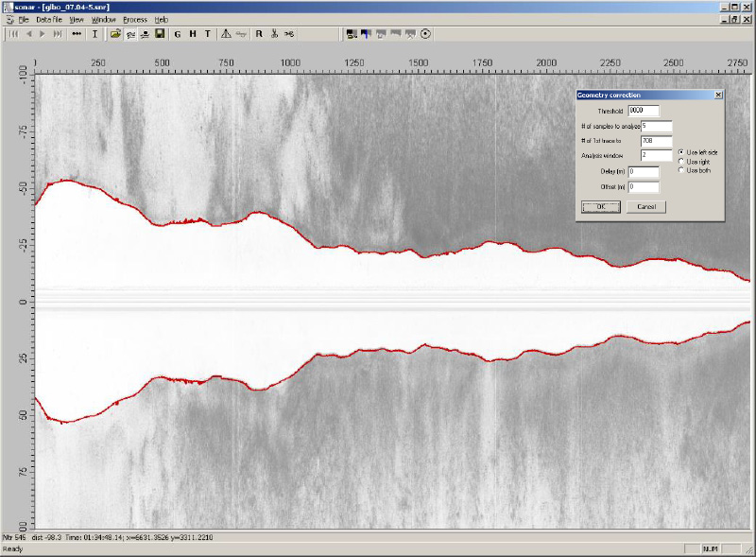Open the View menu
756x557 pixels.
pos(77,20)
